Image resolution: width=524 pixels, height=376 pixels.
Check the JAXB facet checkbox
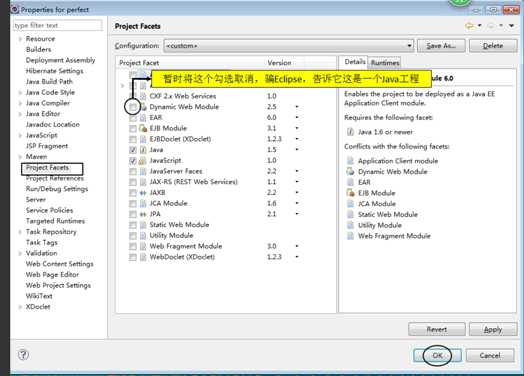(x=133, y=193)
